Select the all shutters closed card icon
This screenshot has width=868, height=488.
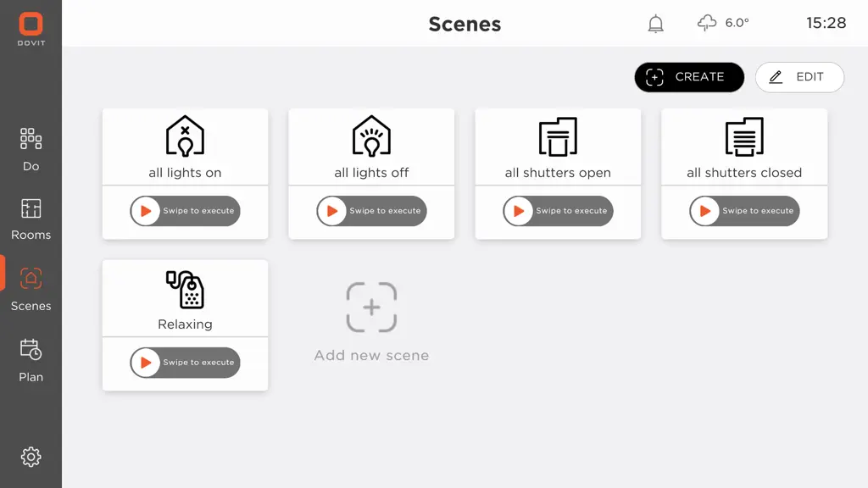744,136
